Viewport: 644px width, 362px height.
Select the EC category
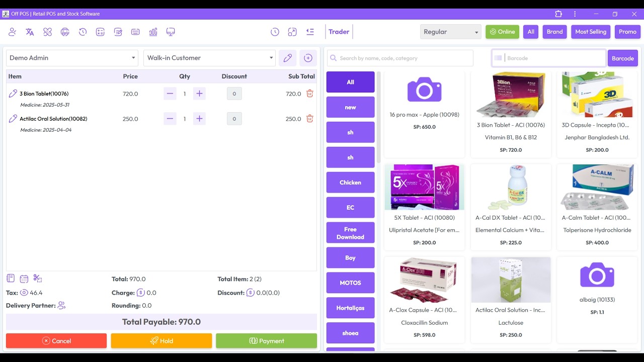350,208
